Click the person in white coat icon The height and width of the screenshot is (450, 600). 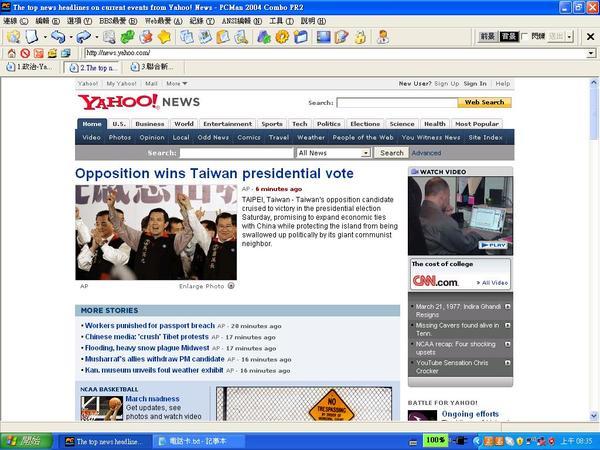[382, 37]
